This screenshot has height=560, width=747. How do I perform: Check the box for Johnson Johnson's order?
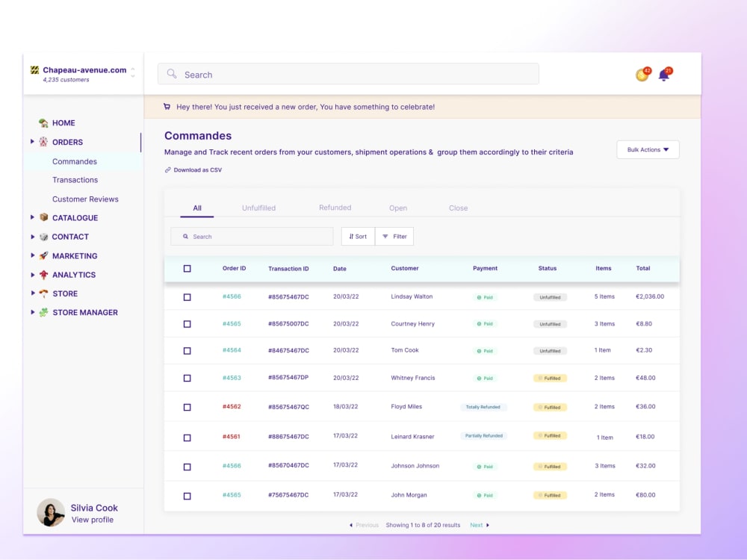click(x=187, y=467)
